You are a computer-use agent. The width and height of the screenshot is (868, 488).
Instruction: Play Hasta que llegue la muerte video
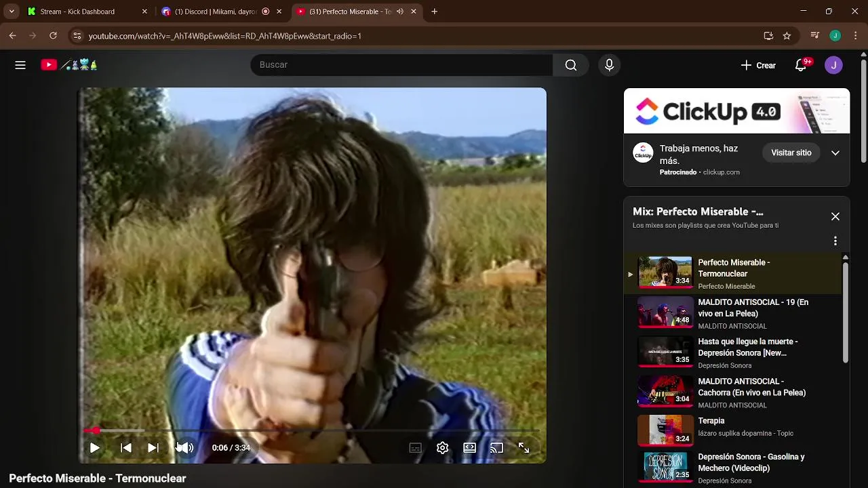click(x=732, y=352)
